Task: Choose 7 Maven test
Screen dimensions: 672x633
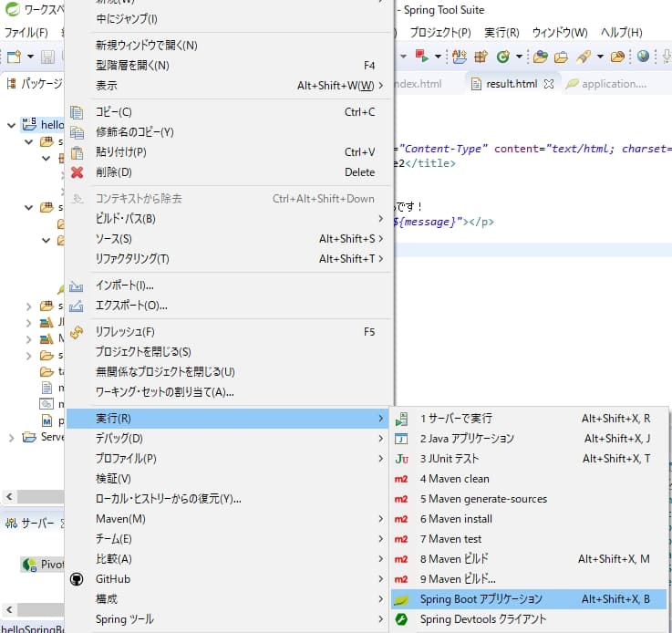Action: (529, 539)
